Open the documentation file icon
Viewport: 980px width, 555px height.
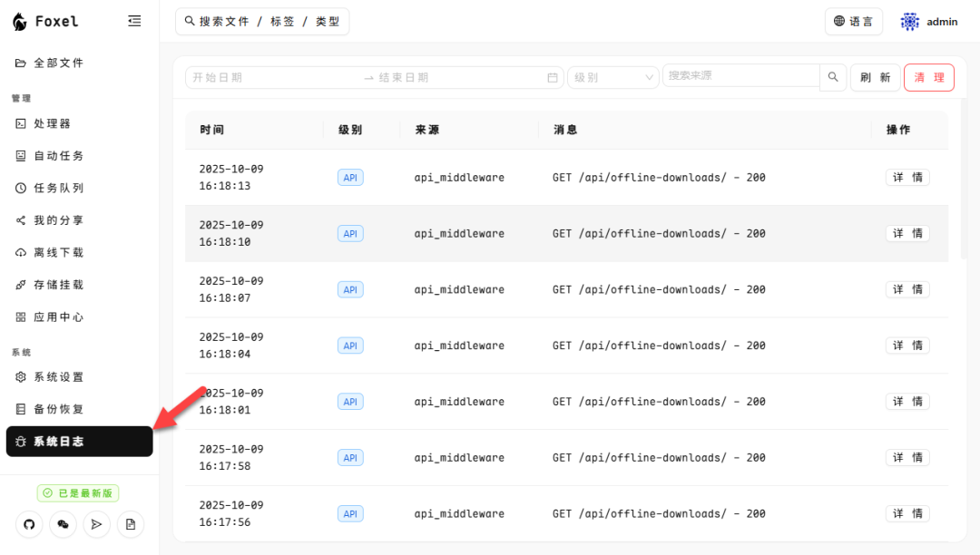[x=130, y=524]
